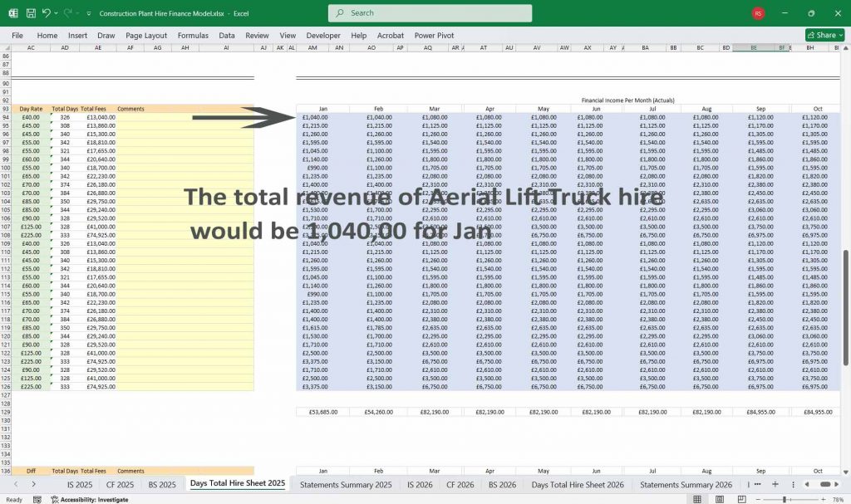Click the Save icon in the Quick Access Toolbar
This screenshot has height=504, width=851.
[31, 13]
